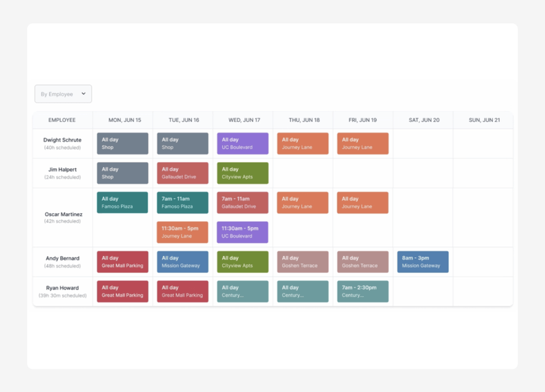Viewport: 545px width, 392px height.
Task: Select the EMPLOYEE column header
Action: [x=61, y=120]
